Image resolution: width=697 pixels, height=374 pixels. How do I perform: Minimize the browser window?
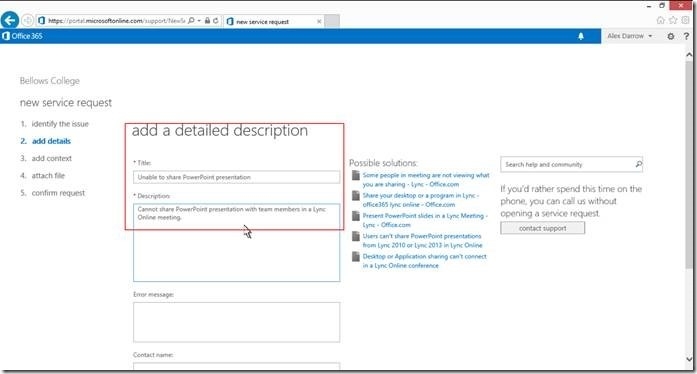point(649,6)
